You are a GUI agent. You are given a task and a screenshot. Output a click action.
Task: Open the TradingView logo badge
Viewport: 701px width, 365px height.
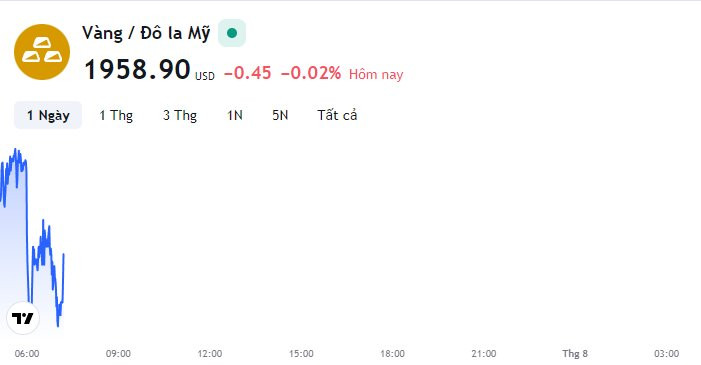(23, 318)
